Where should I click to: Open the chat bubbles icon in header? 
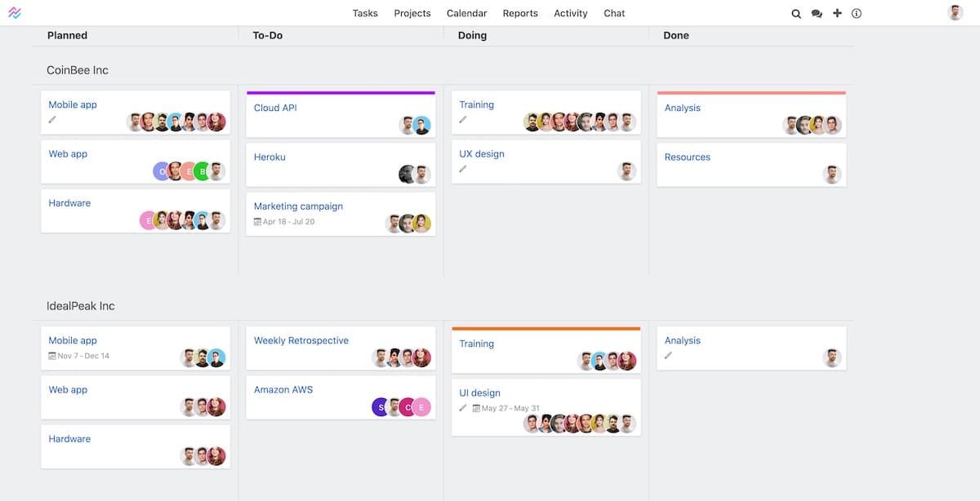point(817,14)
